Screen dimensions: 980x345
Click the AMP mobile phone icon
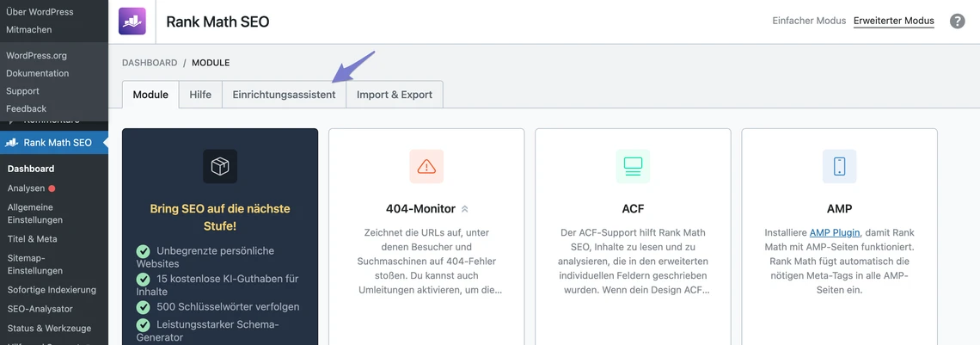click(x=839, y=166)
